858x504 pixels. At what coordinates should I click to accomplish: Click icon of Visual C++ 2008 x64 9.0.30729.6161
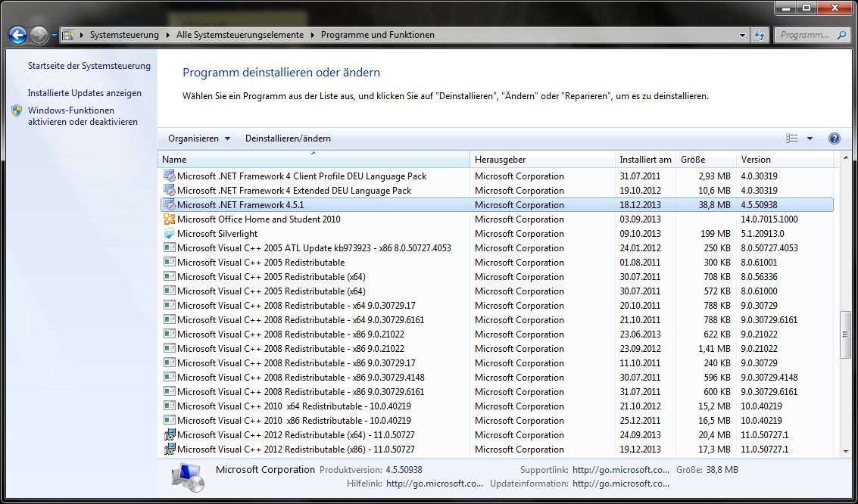(169, 320)
